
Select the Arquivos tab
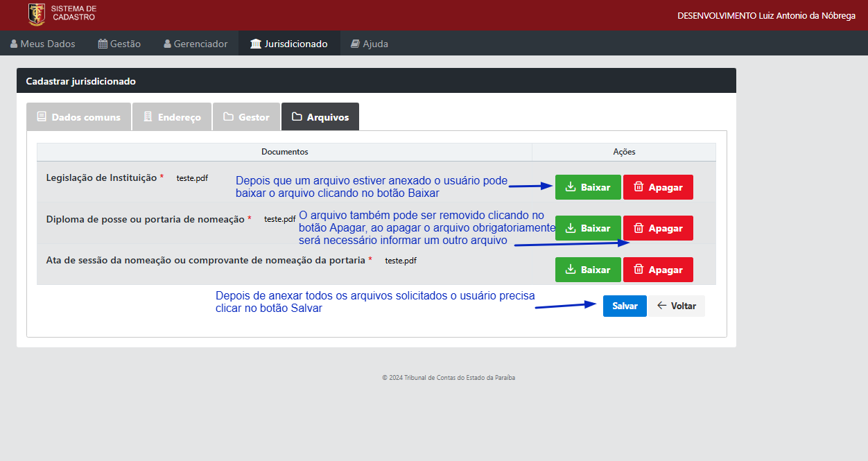(x=320, y=117)
